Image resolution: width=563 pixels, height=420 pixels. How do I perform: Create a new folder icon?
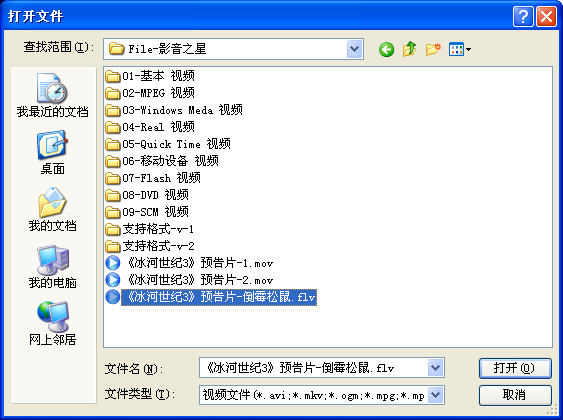433,49
